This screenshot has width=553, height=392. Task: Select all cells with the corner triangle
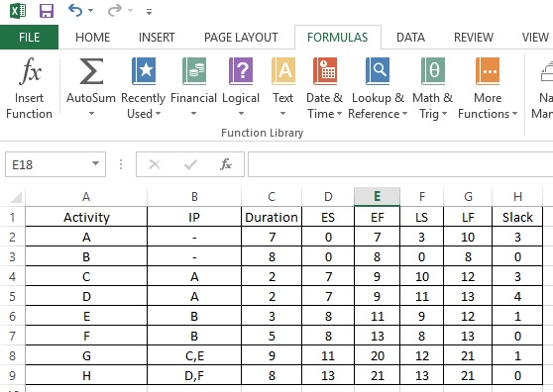tap(16, 197)
